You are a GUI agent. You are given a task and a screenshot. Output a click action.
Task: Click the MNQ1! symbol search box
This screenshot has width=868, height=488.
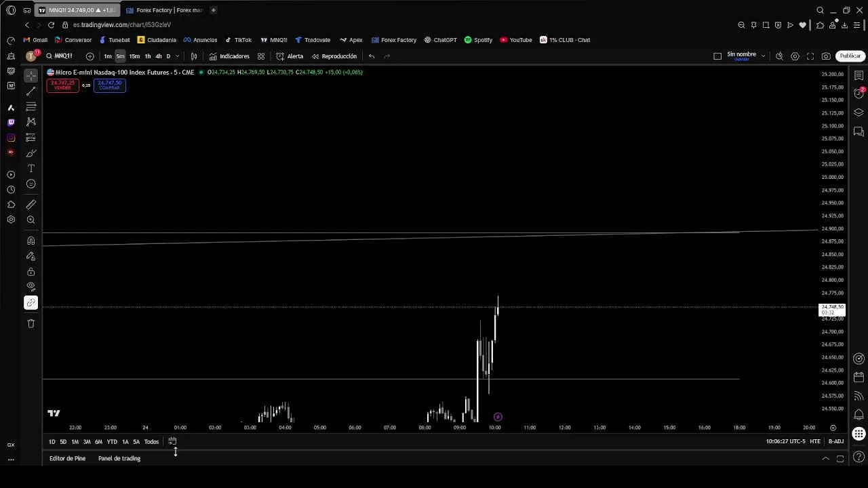point(60,56)
